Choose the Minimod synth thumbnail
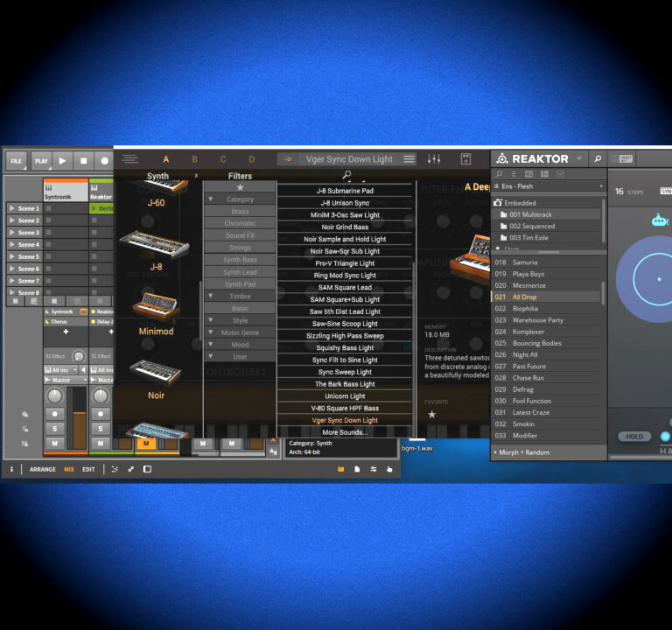The width and height of the screenshot is (672, 630). click(x=156, y=306)
